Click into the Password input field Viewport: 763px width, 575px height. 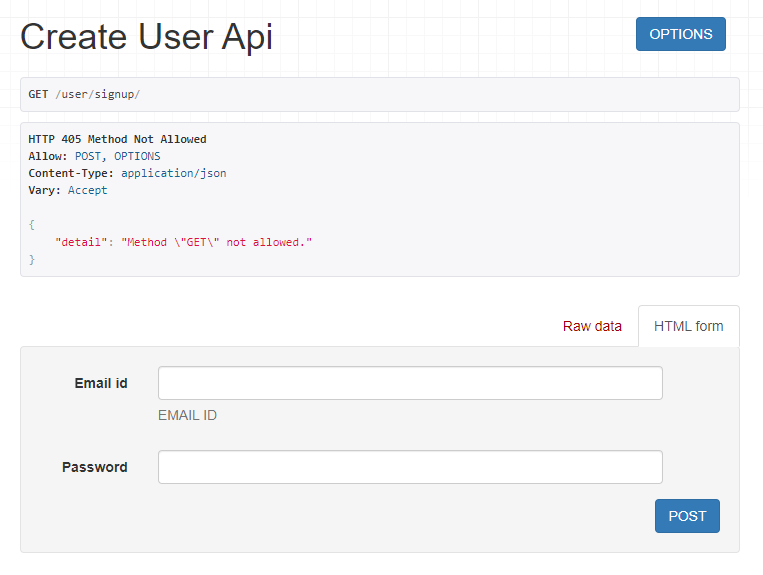pyautogui.click(x=410, y=467)
